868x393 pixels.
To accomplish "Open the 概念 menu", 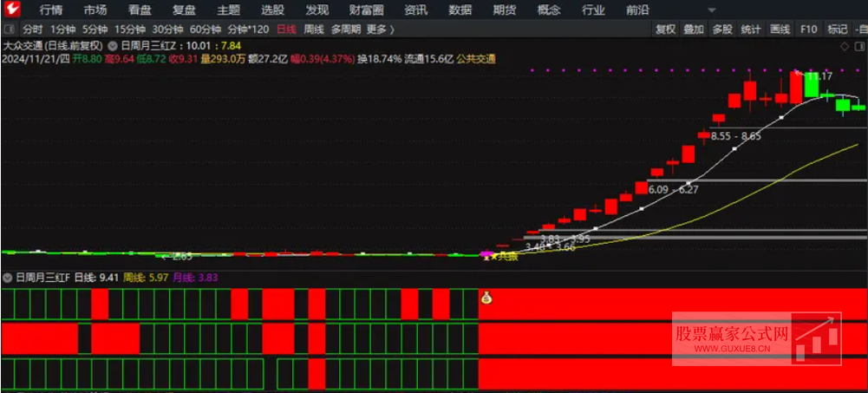I will click(x=549, y=10).
